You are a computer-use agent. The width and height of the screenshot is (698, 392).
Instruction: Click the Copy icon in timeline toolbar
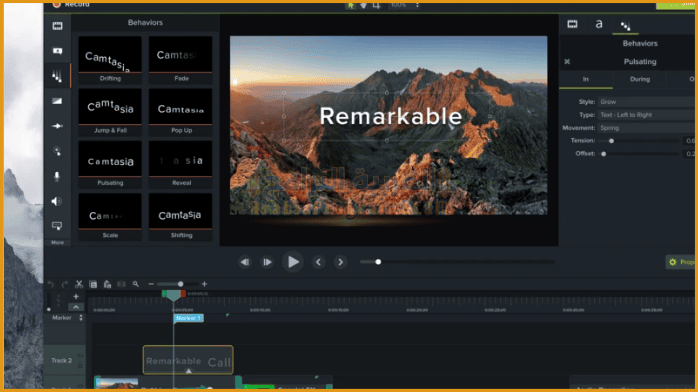(93, 284)
